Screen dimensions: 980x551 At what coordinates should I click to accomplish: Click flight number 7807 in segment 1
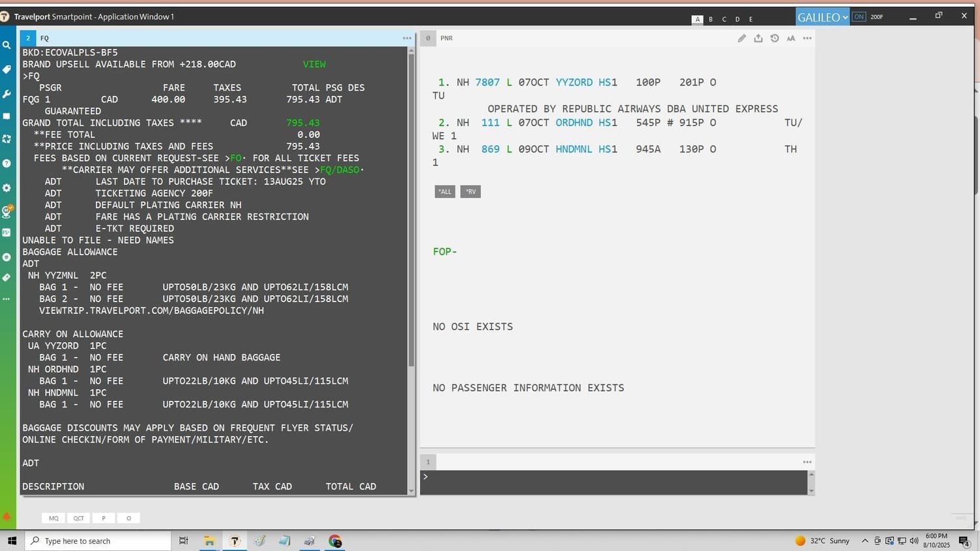487,82
